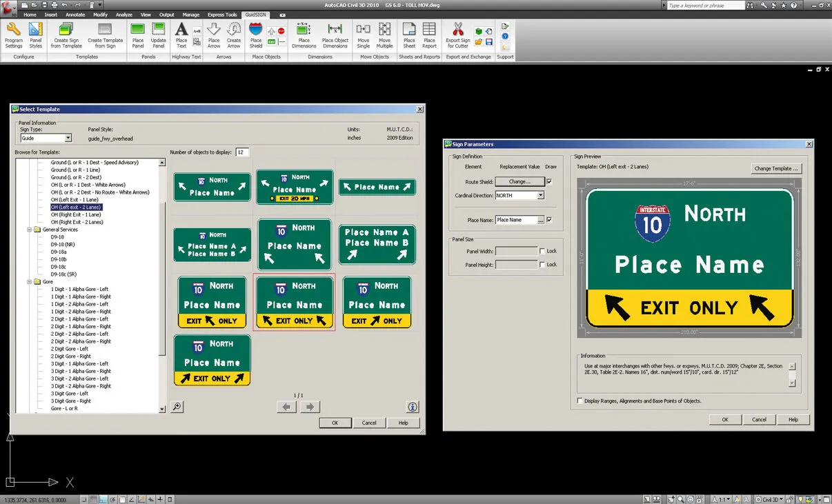The width and height of the screenshot is (832, 504).
Task: Go to the next template page arrow
Action: [310, 407]
